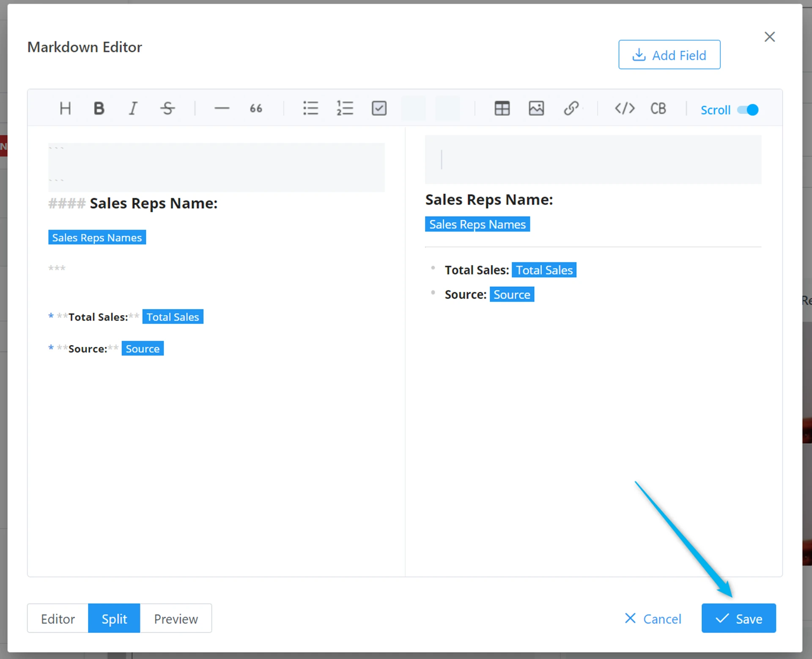Switch to Preview view mode
The height and width of the screenshot is (659, 812).
point(176,618)
